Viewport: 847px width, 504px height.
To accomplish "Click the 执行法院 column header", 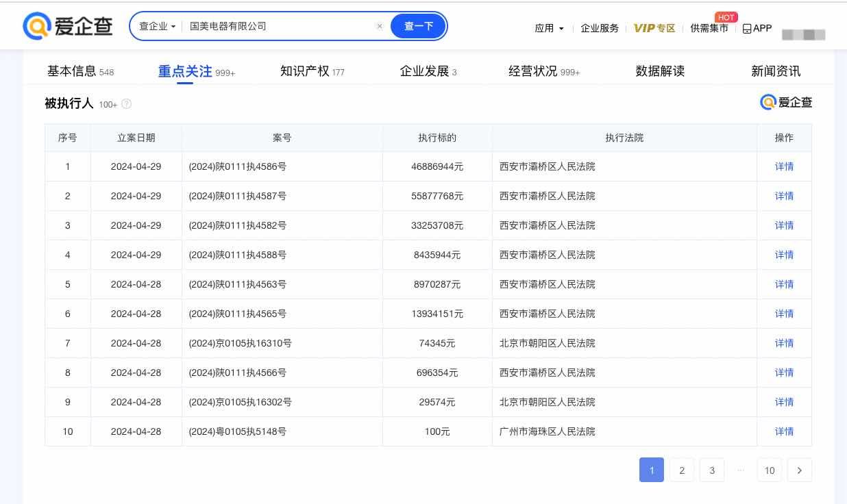I will (x=624, y=138).
